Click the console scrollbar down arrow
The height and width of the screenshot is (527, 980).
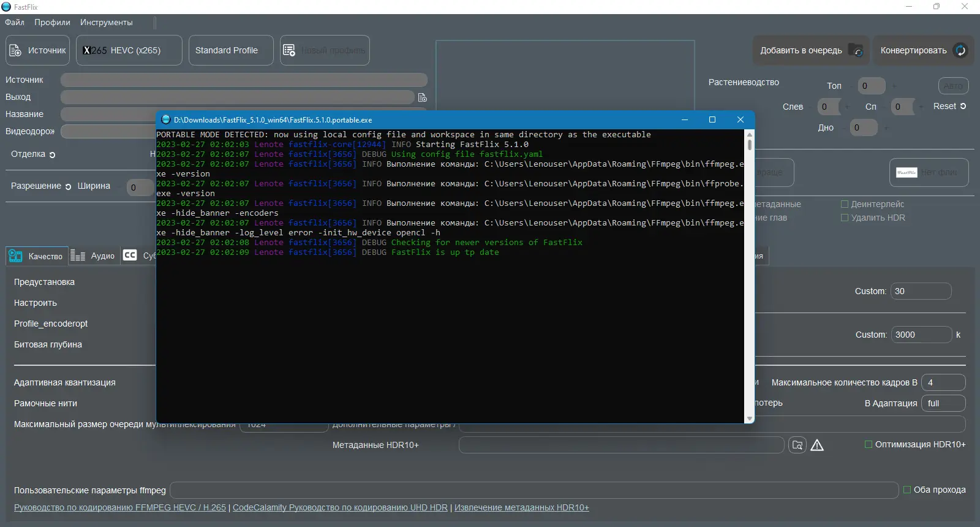click(x=750, y=419)
